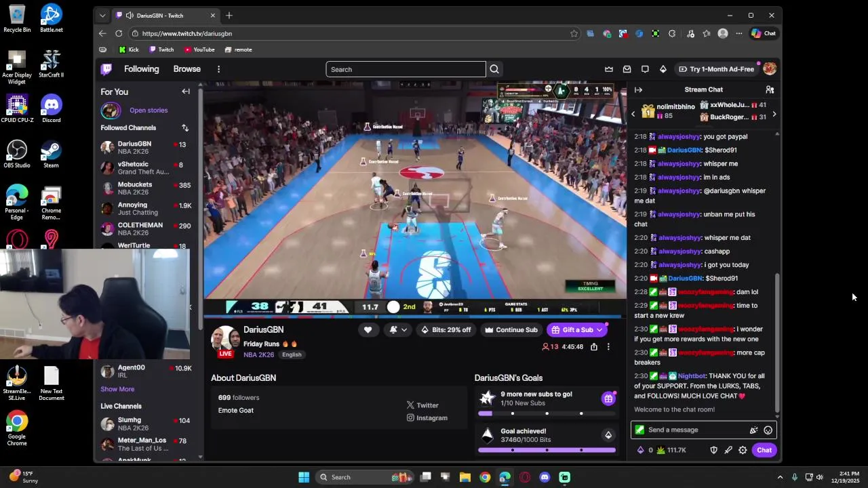Open the Whispers speech bubble icon
This screenshot has height=488, width=868.
645,69
